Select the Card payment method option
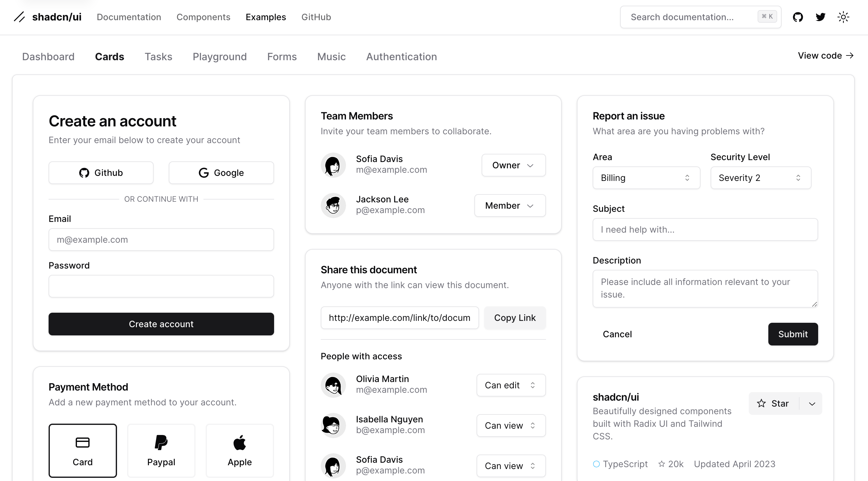868x481 pixels. pyautogui.click(x=83, y=450)
